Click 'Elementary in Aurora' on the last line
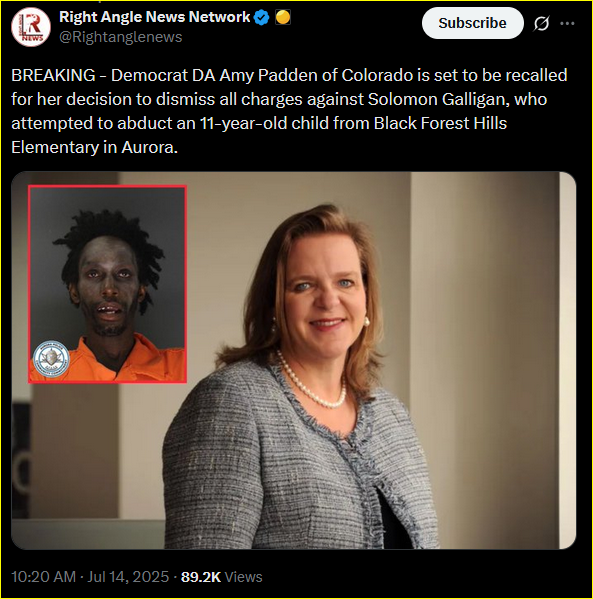 pyautogui.click(x=93, y=147)
